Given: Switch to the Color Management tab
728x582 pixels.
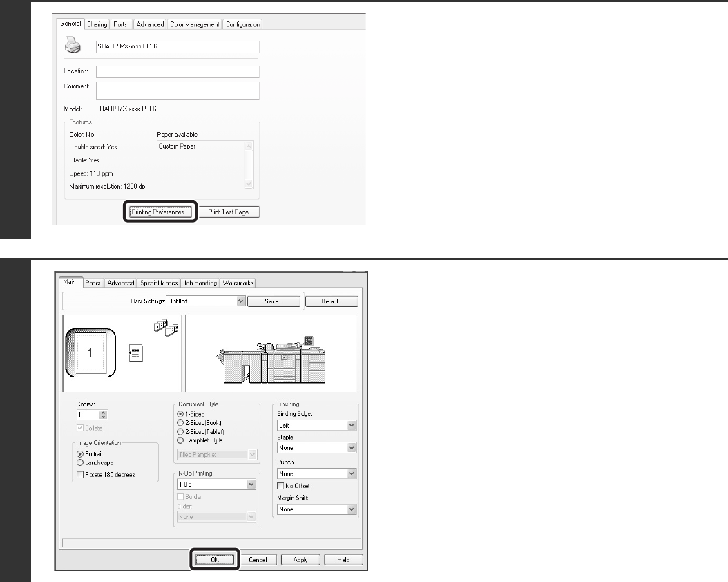Looking at the screenshot, I should coord(194,24).
